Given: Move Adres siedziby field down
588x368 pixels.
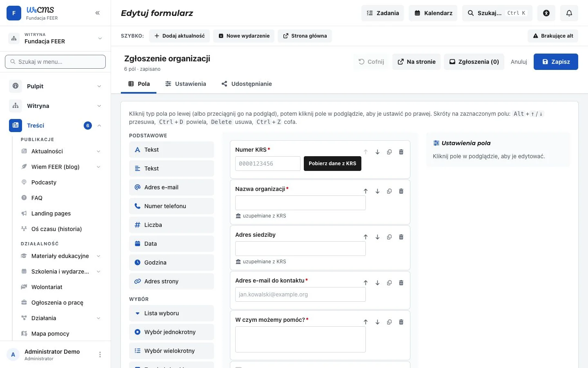Looking at the screenshot, I should coord(378,237).
